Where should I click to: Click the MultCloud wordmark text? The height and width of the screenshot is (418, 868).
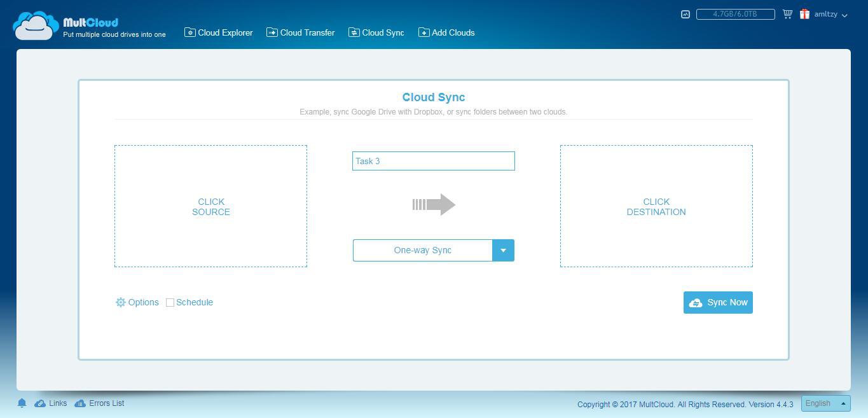click(91, 22)
